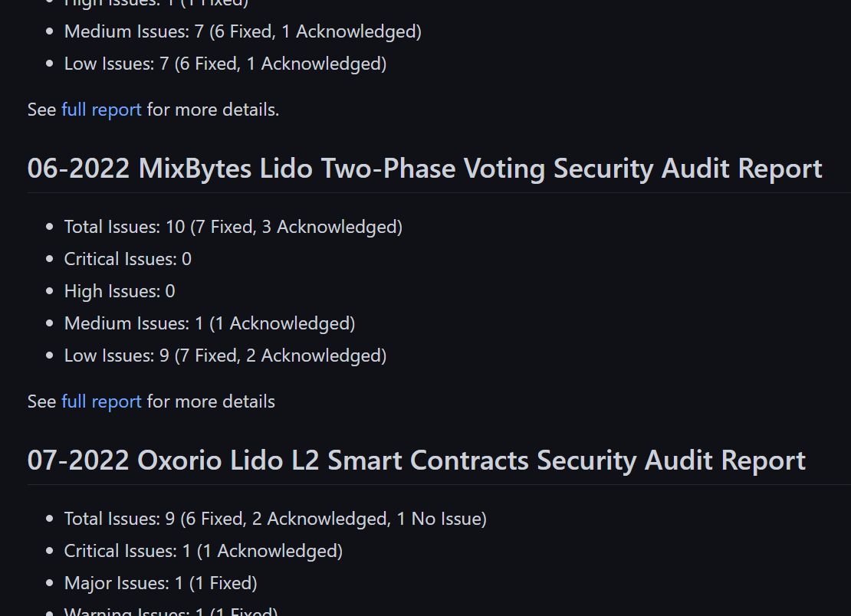Click 'for more details' text below MixBytes list
The width and height of the screenshot is (851, 616).
click(211, 401)
